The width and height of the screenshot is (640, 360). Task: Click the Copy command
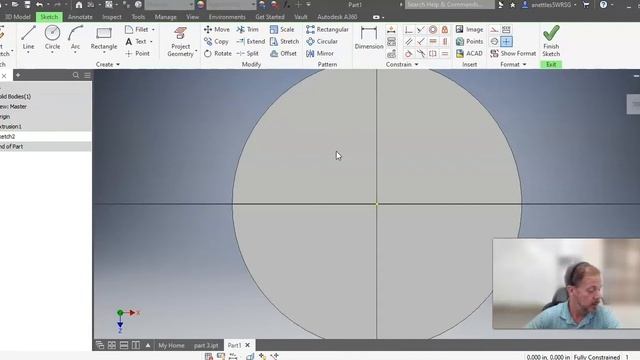click(x=216, y=42)
